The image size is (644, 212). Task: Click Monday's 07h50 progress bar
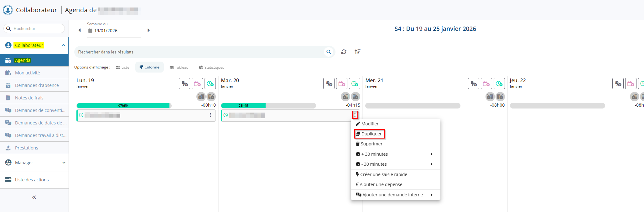[x=123, y=106]
